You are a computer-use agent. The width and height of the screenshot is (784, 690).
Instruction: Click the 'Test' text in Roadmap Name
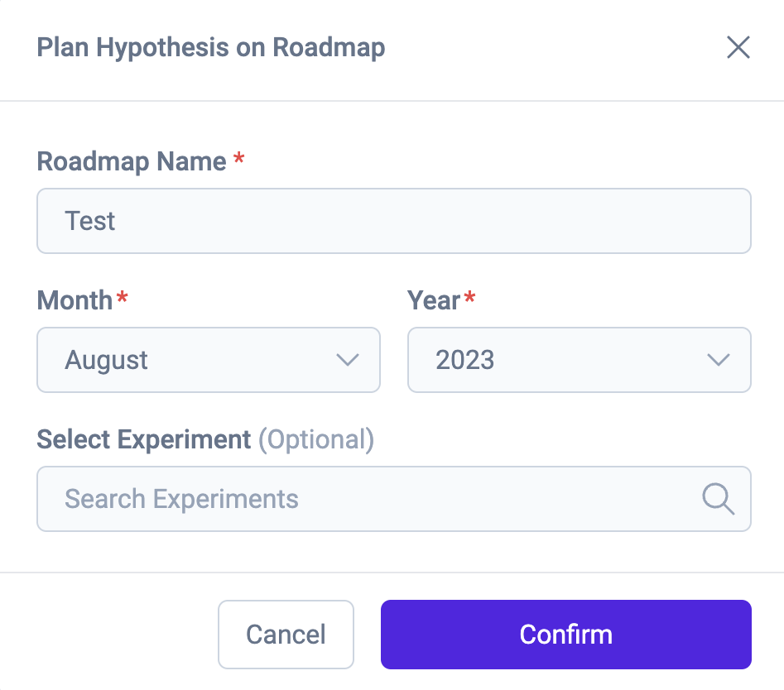[x=90, y=221]
